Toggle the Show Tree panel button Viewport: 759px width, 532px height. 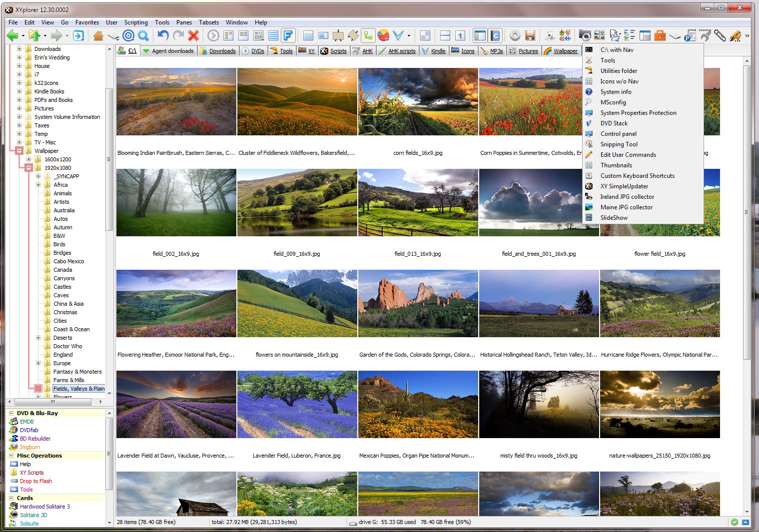(x=480, y=35)
